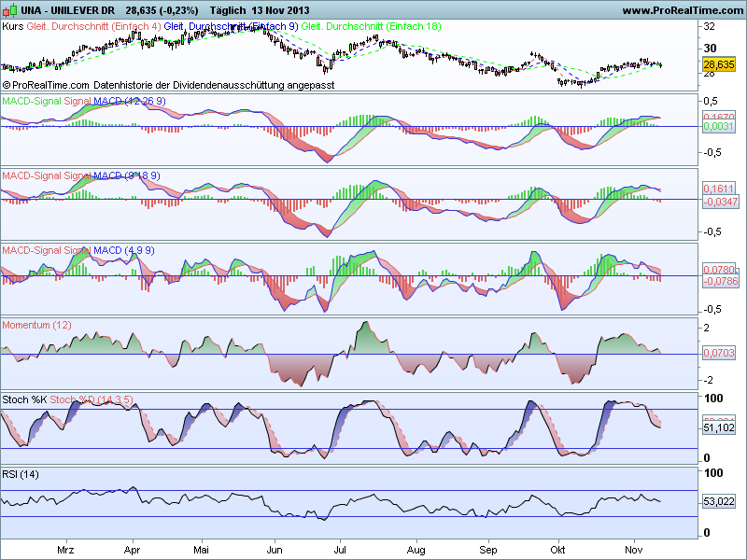The width and height of the screenshot is (747, 560).
Task: Select the Momentum (12) label
Action: click(x=36, y=325)
